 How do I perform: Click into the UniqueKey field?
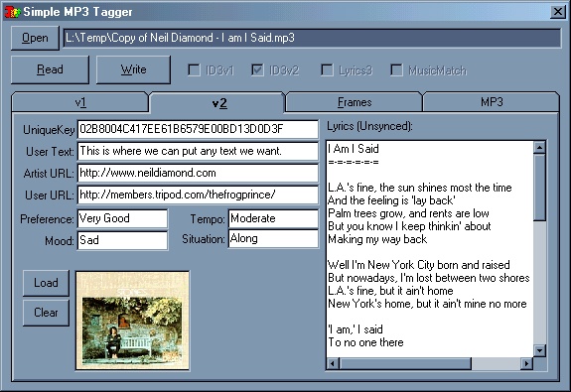pos(198,129)
